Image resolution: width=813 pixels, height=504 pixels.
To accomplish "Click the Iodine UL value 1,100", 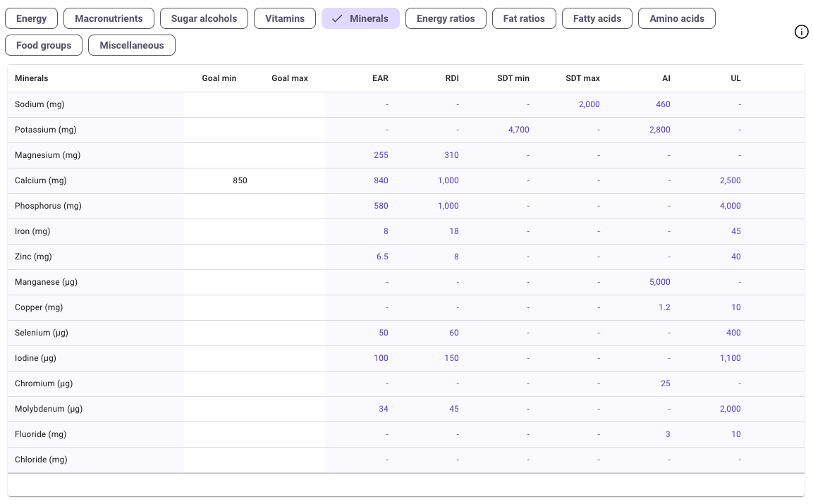I will click(x=730, y=358).
